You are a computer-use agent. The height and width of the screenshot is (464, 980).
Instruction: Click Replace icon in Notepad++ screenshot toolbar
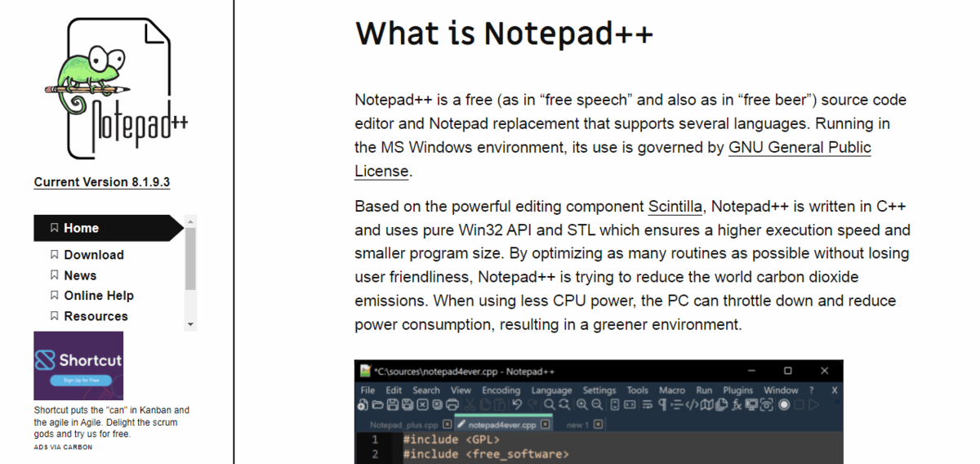564,404
